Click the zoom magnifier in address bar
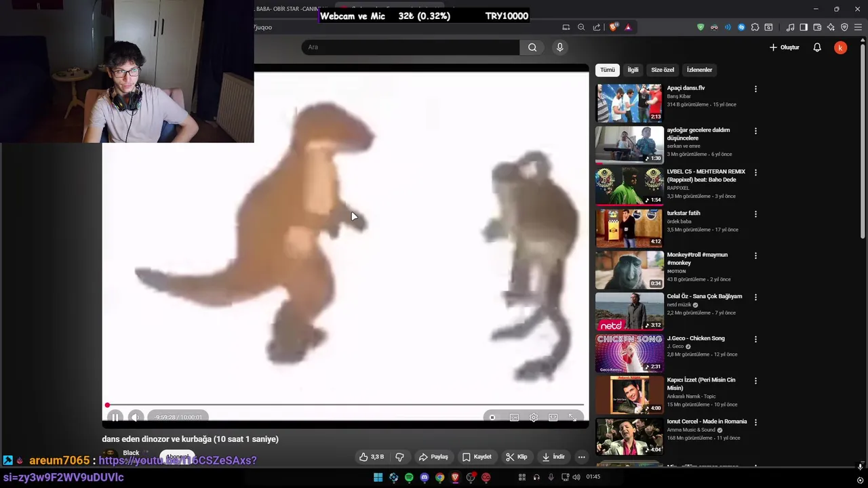The image size is (868, 488). [581, 27]
